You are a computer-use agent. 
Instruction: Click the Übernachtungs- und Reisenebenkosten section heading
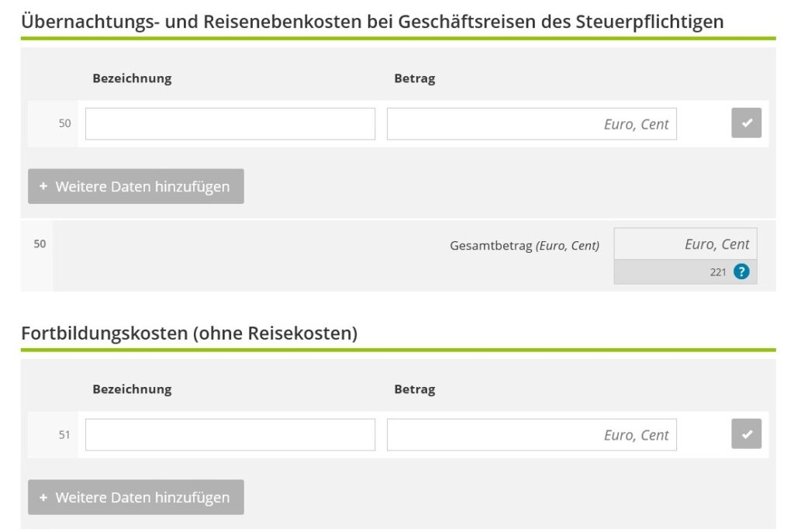pyautogui.click(x=372, y=22)
